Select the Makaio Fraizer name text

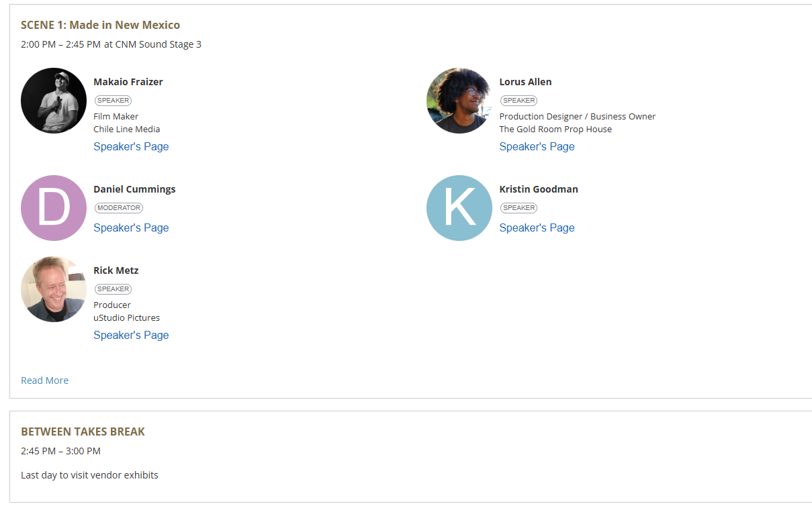pyautogui.click(x=128, y=82)
